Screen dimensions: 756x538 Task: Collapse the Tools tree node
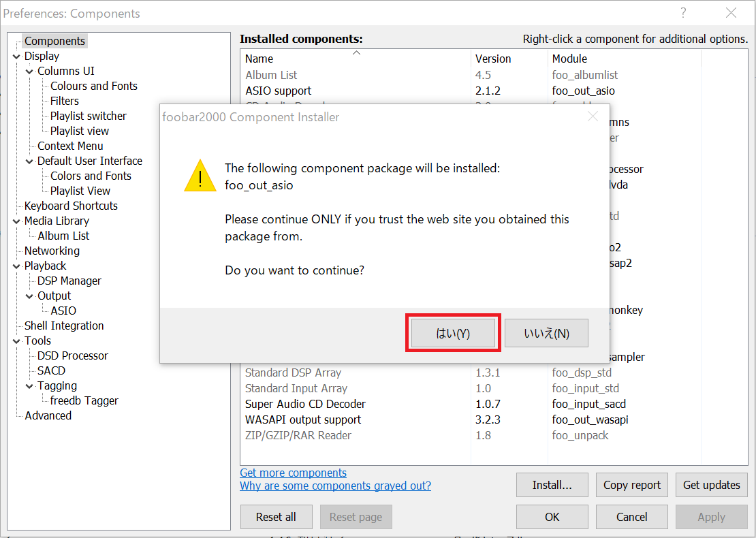pos(17,341)
